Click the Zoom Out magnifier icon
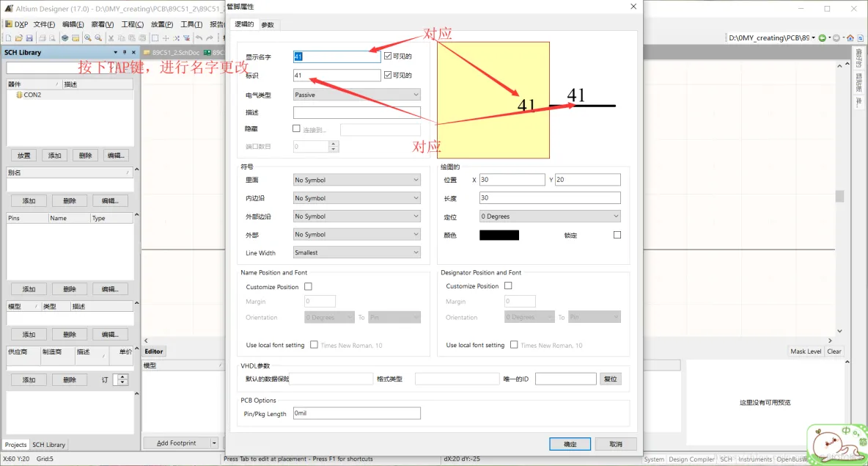 (98, 38)
